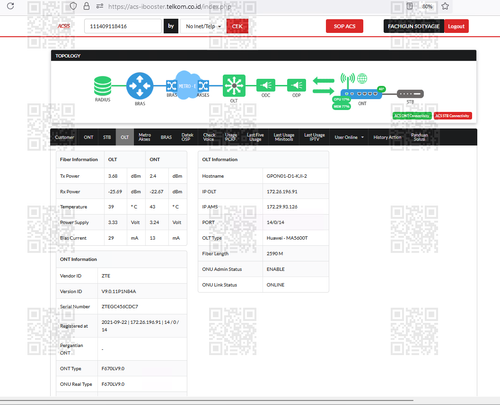This screenshot has height=405, width=500.
Task: Click the WiFi antenna icon above ONT
Action: coord(348,80)
